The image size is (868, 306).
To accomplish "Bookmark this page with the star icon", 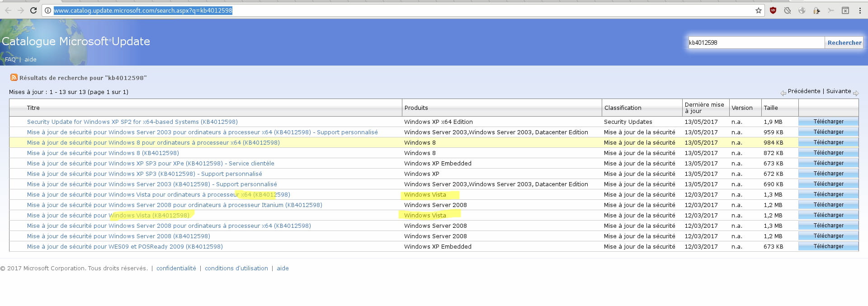I will [759, 10].
